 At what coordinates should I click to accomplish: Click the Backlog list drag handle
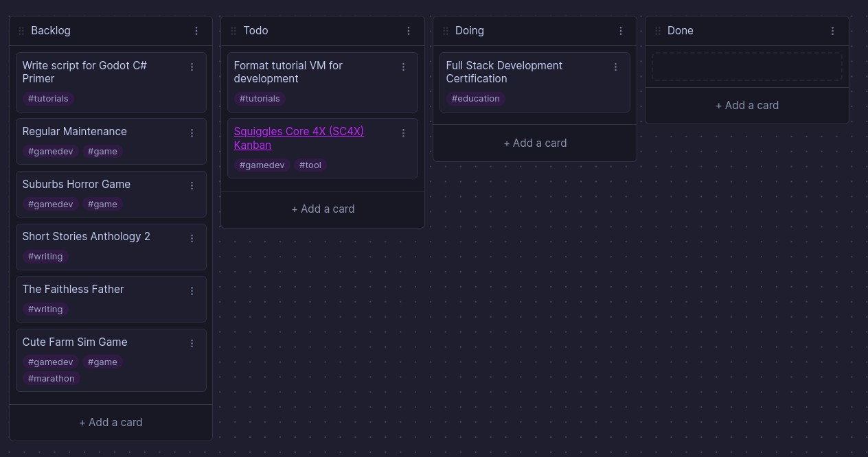21,31
